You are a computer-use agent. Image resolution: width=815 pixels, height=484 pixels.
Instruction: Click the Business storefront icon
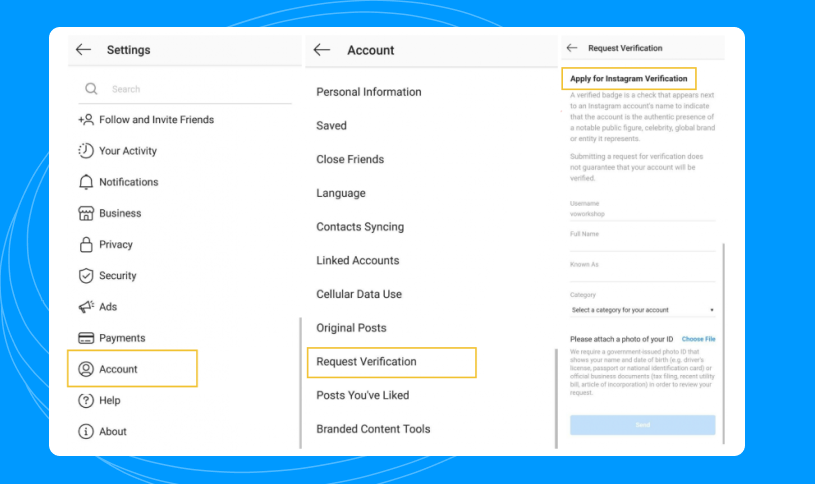86,213
